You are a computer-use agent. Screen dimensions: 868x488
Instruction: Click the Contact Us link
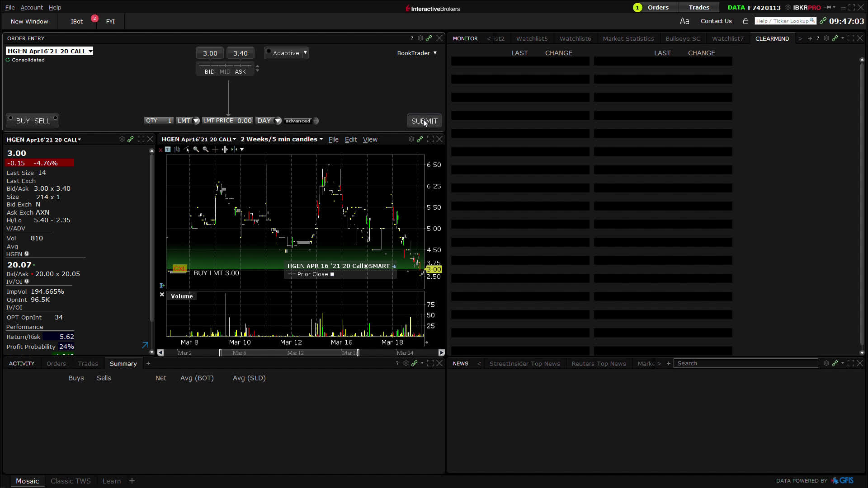[716, 21]
